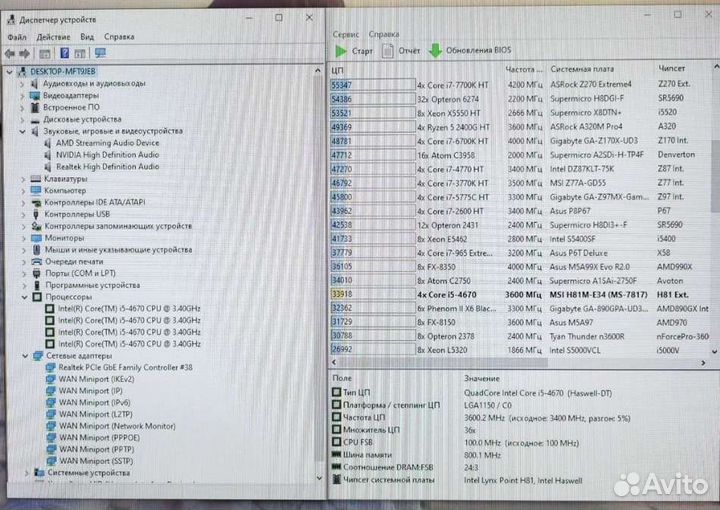Click the Report document icon
The image size is (720, 510).
click(388, 51)
